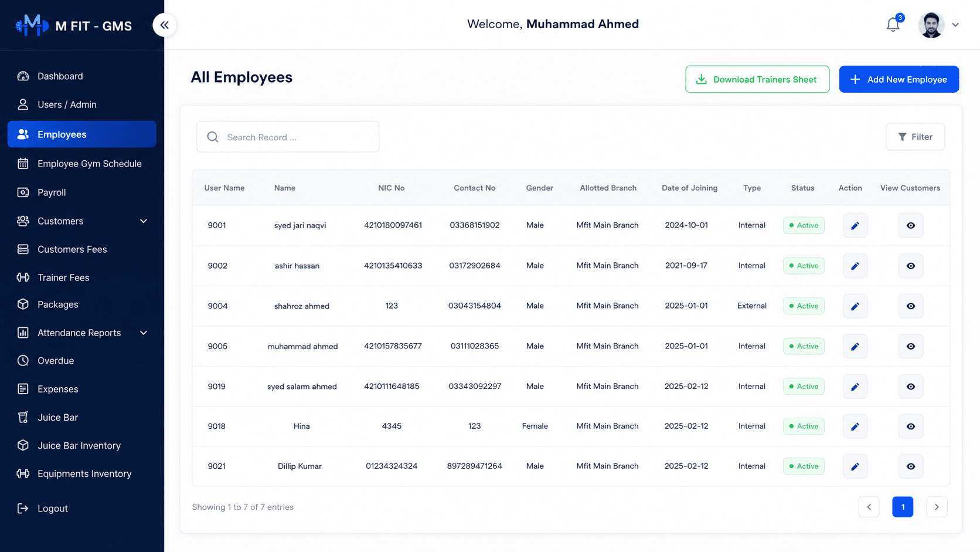Click the Date of Joining column header
The image size is (980, 552).
[x=689, y=188]
